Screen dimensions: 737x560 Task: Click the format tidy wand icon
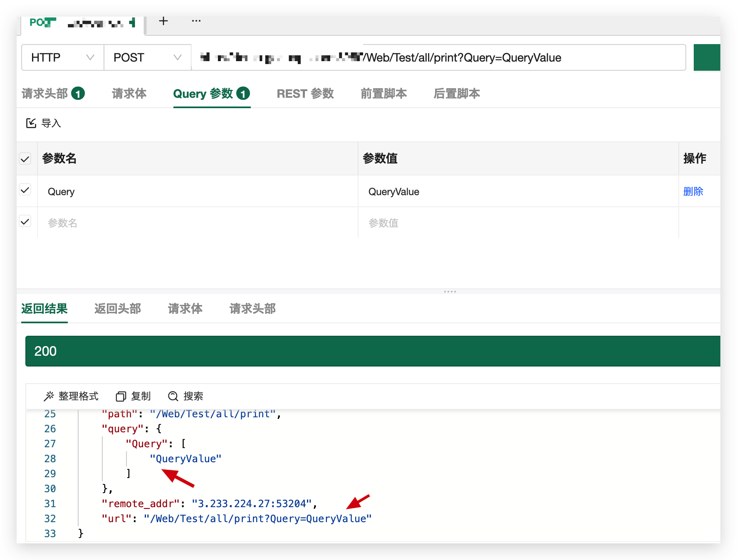(x=49, y=396)
